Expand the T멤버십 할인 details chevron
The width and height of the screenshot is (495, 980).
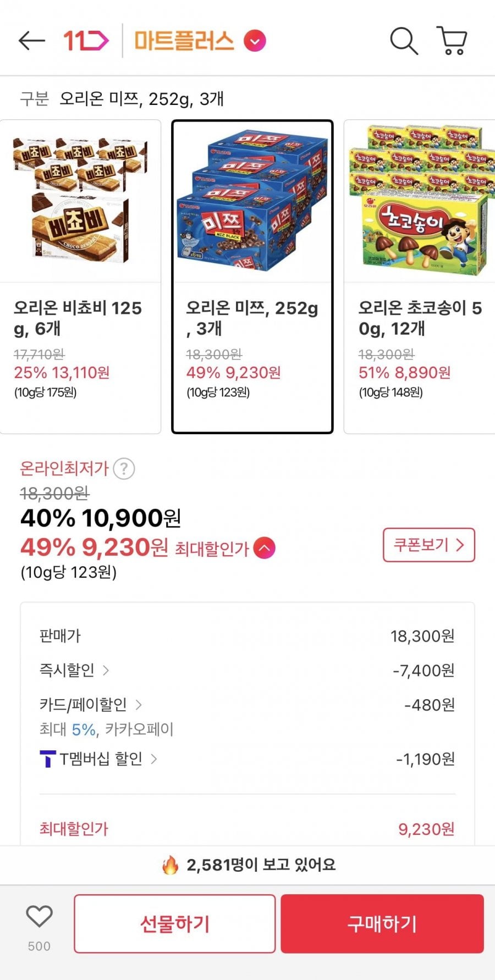tap(154, 759)
